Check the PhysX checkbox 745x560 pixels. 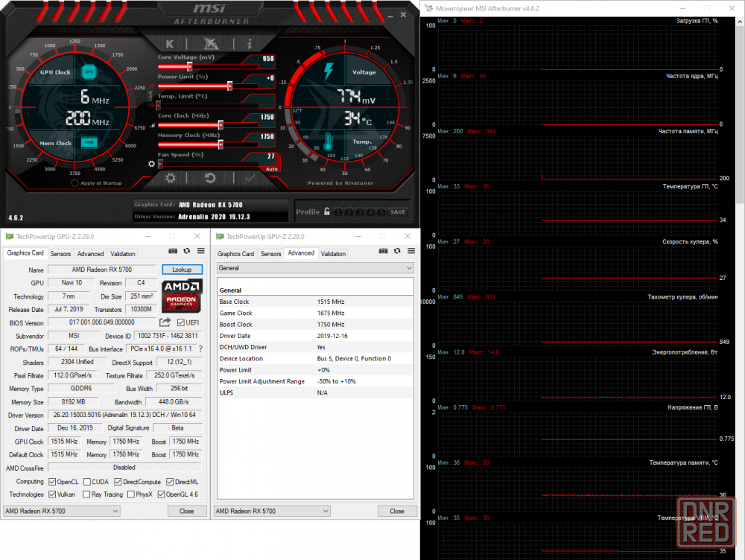point(130,494)
